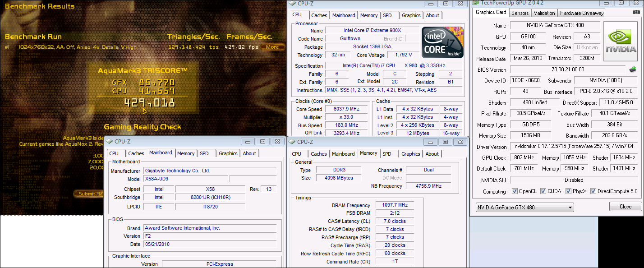Click the More button in AquaMark3 results
This screenshot has height=268, width=644.
pos(272,47)
